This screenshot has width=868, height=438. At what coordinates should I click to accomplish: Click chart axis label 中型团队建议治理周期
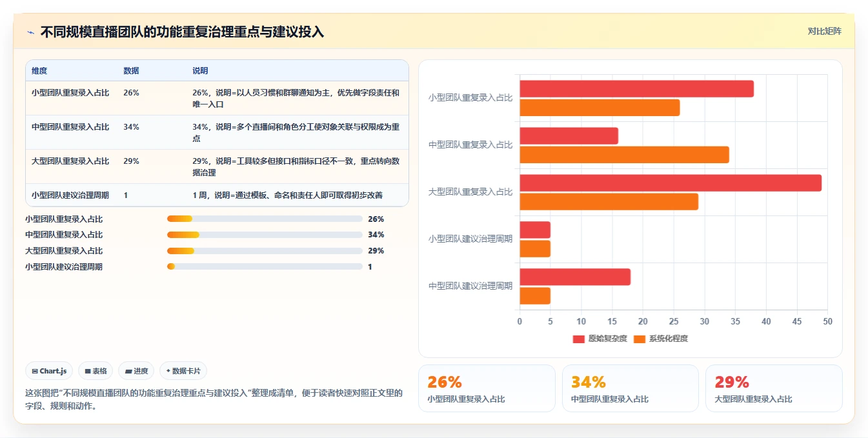pos(470,286)
